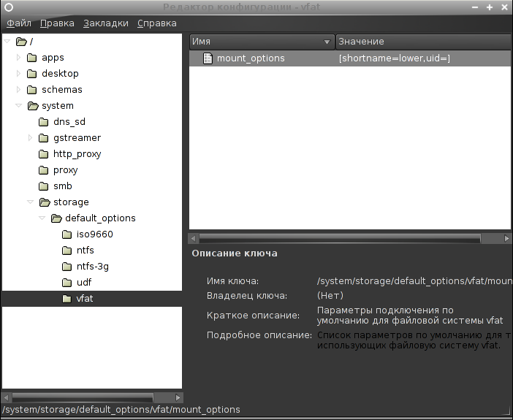Viewport: 513px width, 420px height.
Task: Click the gstreamer folder icon
Action: [44, 138]
